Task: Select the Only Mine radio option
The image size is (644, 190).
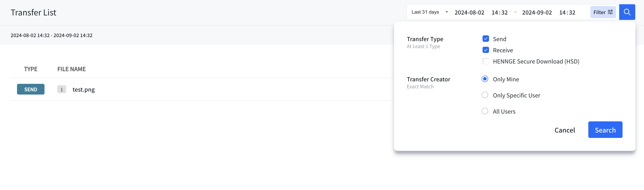Action: click(485, 79)
